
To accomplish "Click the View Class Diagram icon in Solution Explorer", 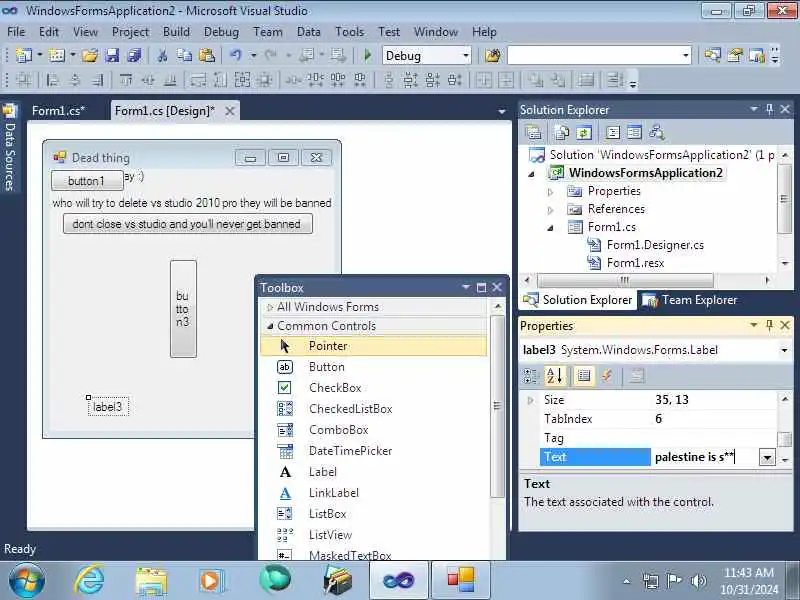I will 657,133.
